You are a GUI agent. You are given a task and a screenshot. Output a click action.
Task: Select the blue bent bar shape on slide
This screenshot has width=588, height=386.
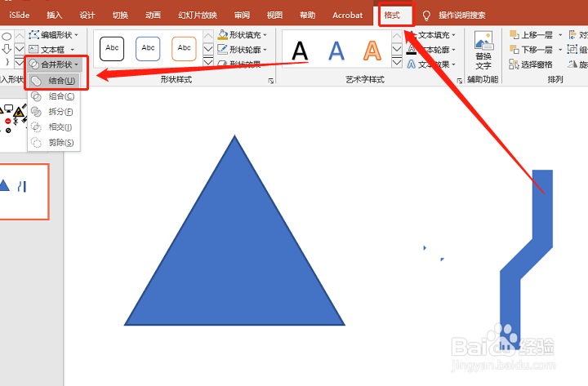pyautogui.click(x=526, y=260)
